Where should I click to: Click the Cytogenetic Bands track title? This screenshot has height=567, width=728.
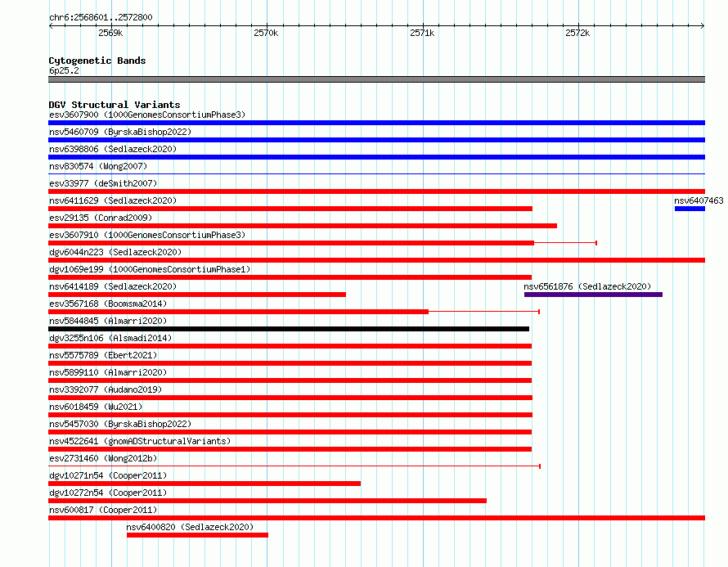click(97, 61)
